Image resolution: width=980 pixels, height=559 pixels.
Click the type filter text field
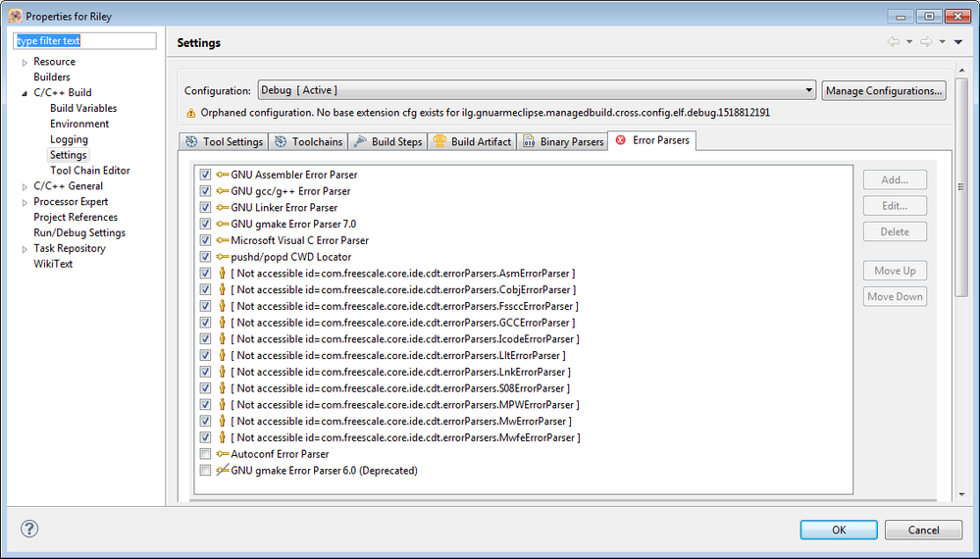click(x=84, y=40)
